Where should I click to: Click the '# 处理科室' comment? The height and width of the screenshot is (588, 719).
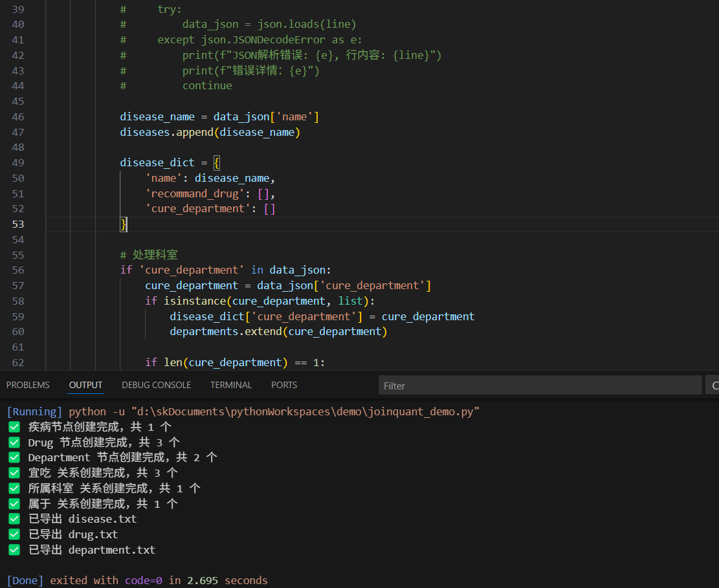point(149,255)
